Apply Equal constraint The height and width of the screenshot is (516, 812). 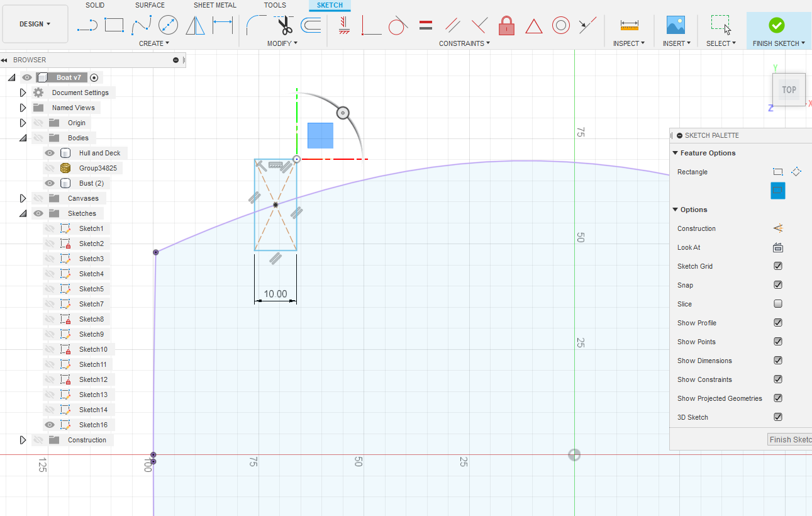[x=426, y=25]
